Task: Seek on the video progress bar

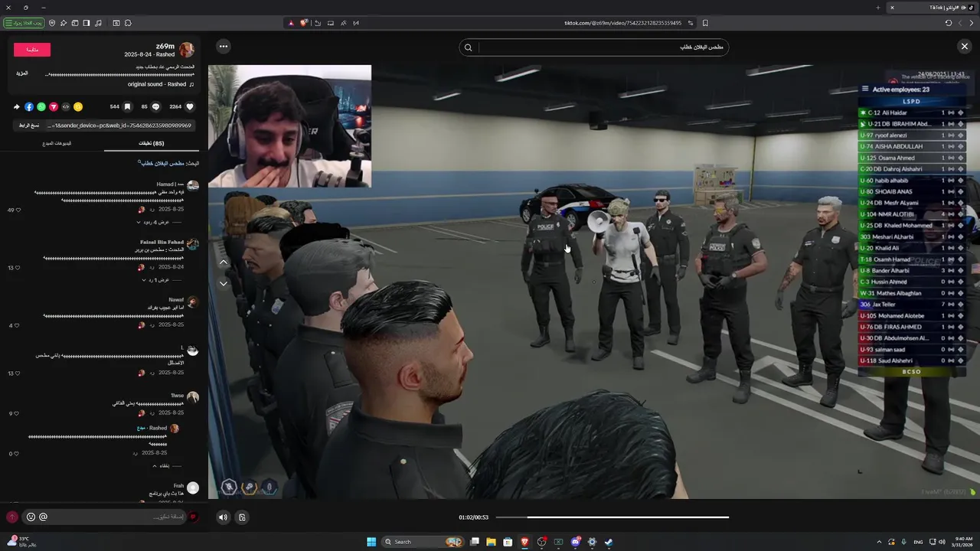Action: click(x=612, y=517)
